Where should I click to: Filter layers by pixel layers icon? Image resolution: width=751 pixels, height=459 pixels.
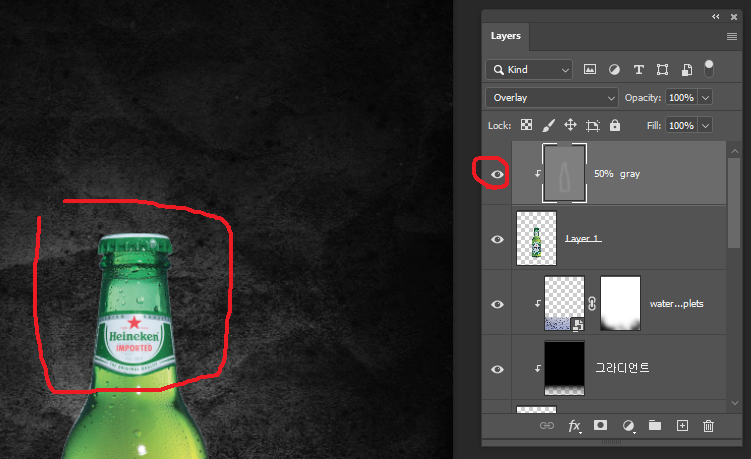click(x=590, y=69)
